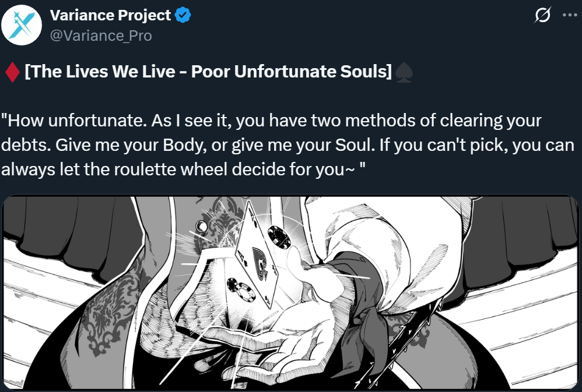Open the @Variance_Pro handle link
Image resolution: width=582 pixels, height=392 pixels.
tap(101, 36)
